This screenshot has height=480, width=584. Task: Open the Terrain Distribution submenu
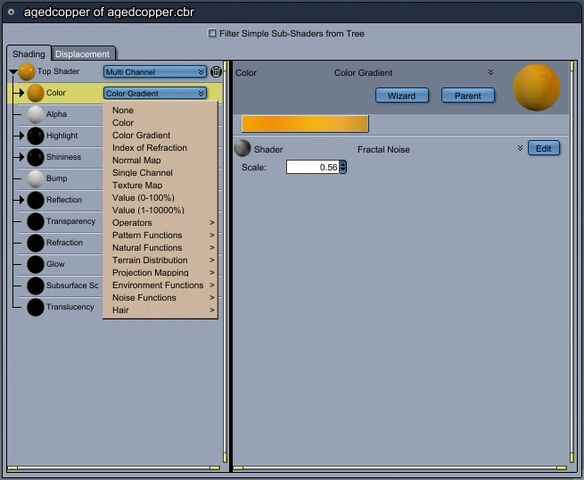point(160,260)
